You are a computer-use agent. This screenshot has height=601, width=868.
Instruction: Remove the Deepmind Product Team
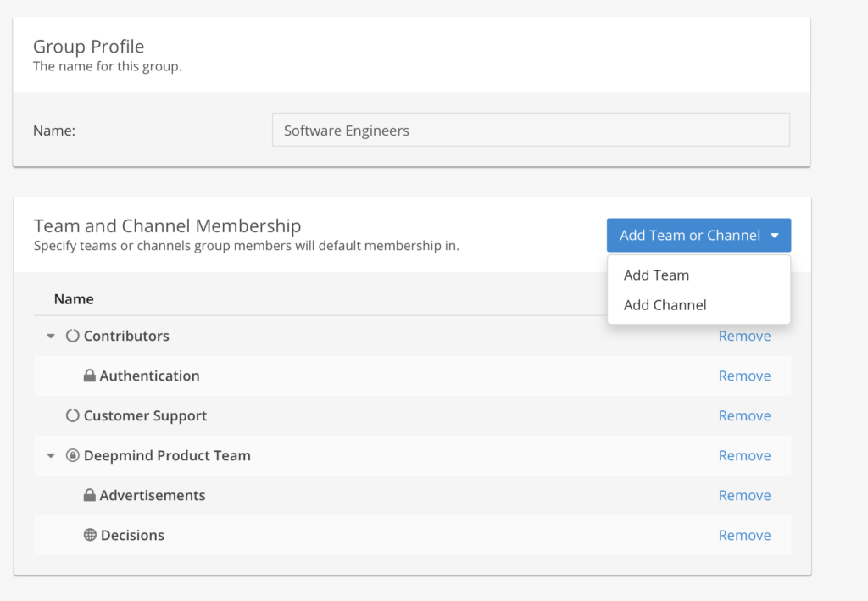pos(744,455)
